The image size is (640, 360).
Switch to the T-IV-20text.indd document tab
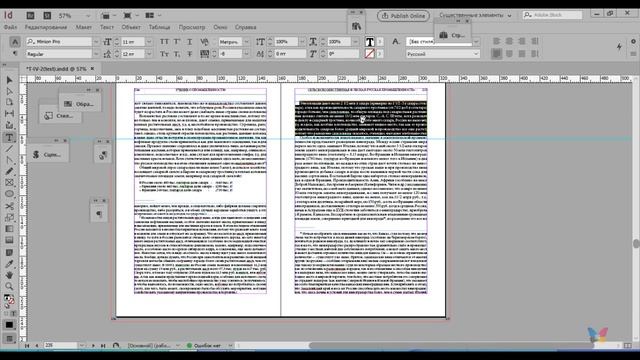point(56,69)
